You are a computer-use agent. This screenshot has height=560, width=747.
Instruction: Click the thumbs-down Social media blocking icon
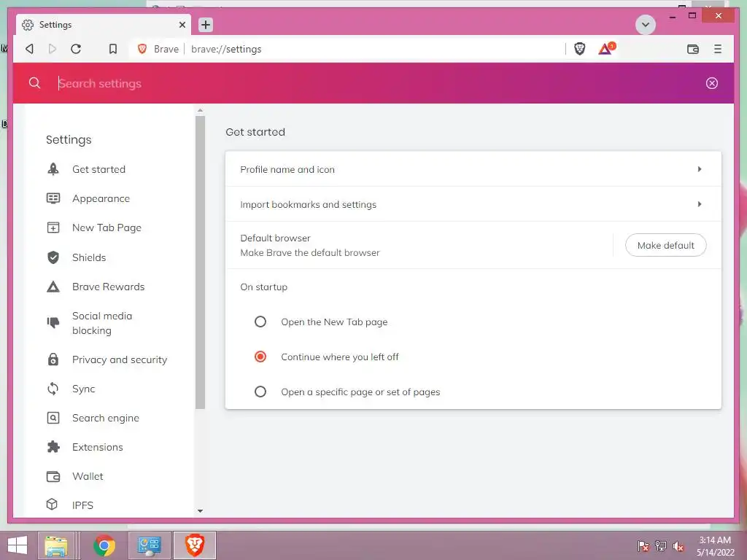(x=53, y=323)
